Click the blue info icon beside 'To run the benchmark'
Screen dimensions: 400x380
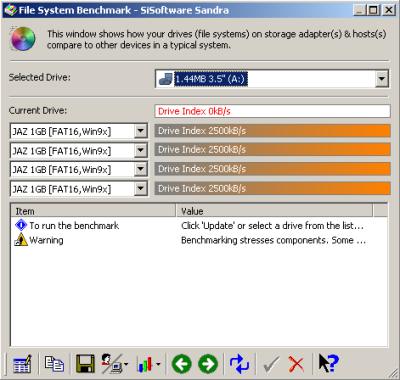(x=21, y=225)
